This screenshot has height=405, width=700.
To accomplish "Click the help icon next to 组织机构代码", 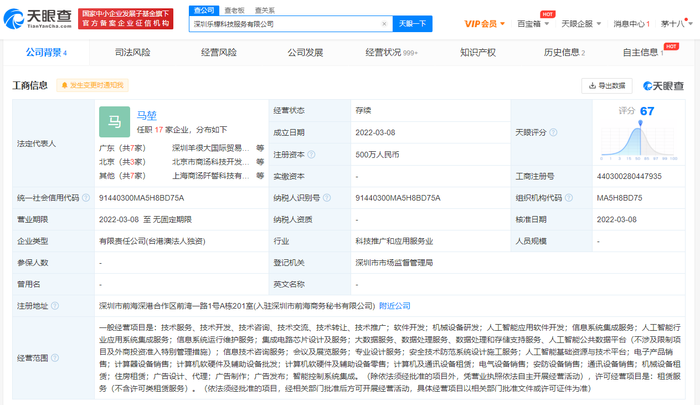I will (x=569, y=198).
